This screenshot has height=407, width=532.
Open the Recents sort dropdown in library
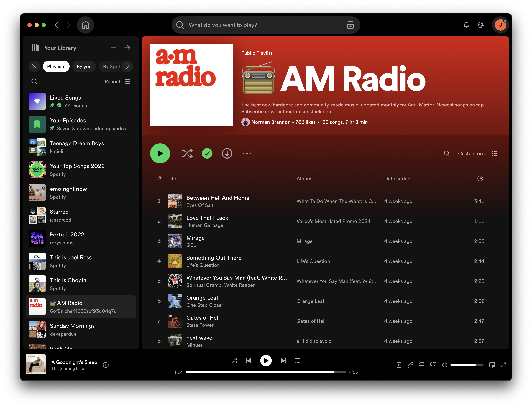click(x=117, y=81)
